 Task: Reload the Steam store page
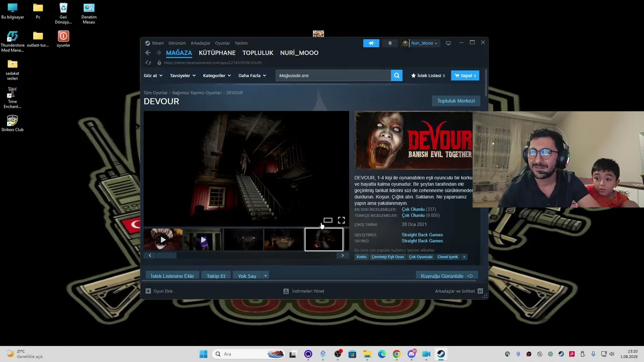click(148, 63)
